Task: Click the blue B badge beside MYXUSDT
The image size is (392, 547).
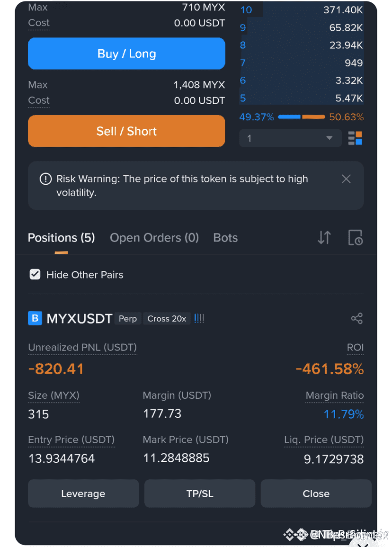Action: click(x=35, y=318)
